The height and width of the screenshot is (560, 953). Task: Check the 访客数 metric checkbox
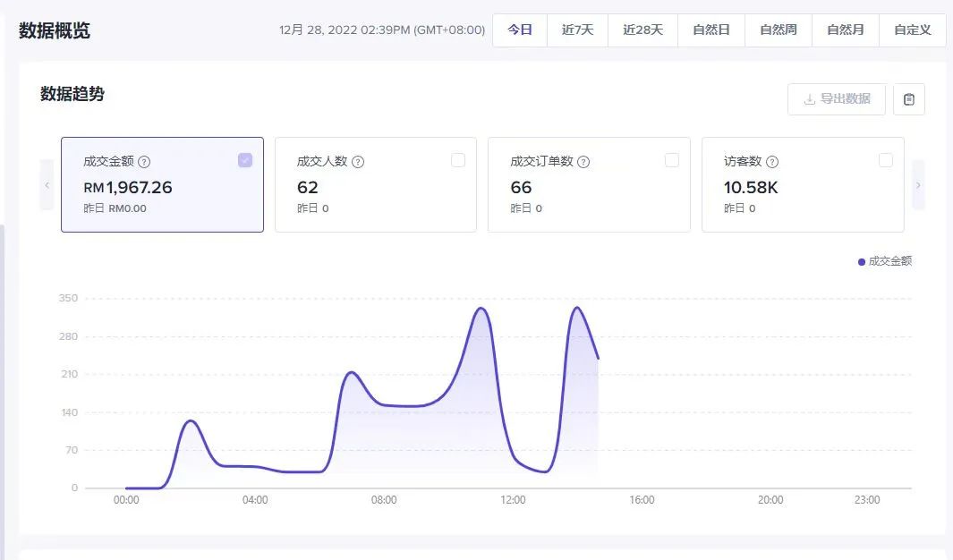click(886, 159)
